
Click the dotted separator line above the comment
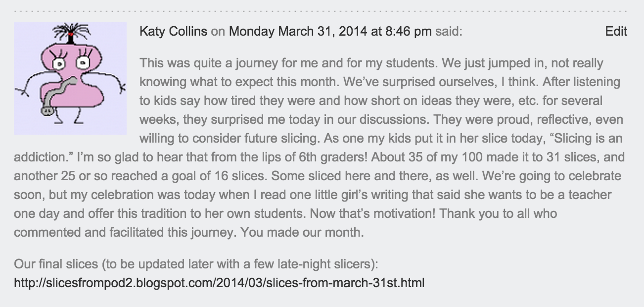322,10
